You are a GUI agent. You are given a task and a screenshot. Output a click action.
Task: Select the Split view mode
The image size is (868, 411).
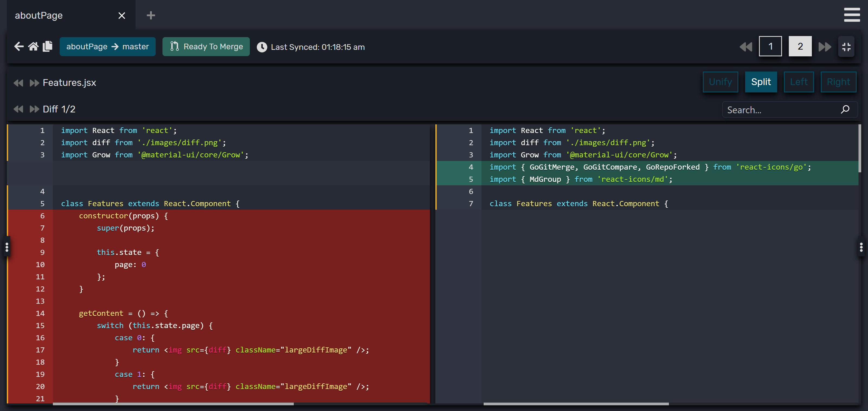(761, 82)
